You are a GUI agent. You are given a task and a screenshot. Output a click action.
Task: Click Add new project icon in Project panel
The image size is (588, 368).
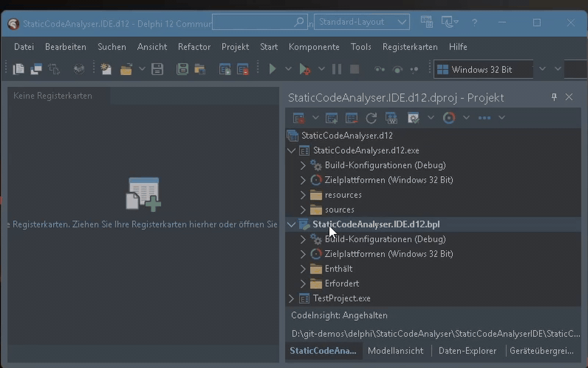[331, 118]
